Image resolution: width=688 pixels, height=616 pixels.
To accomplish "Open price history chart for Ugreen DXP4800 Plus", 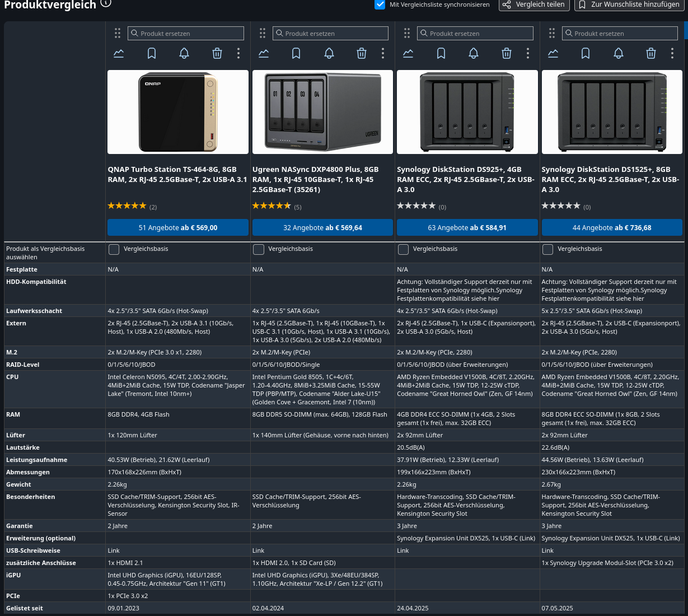I will (x=264, y=53).
